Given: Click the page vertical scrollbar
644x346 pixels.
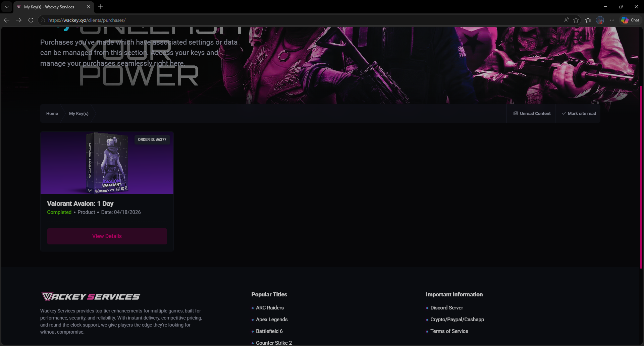Looking at the screenshot, I should pyautogui.click(x=641, y=178).
